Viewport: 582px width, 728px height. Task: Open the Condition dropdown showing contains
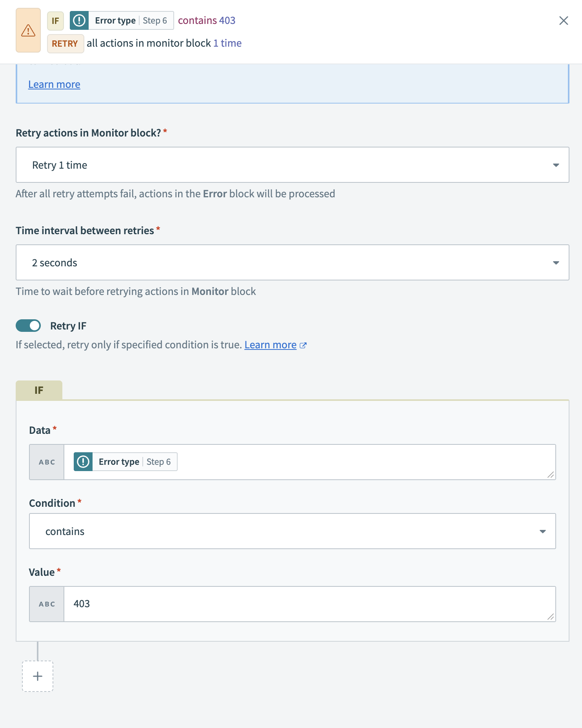[292, 531]
